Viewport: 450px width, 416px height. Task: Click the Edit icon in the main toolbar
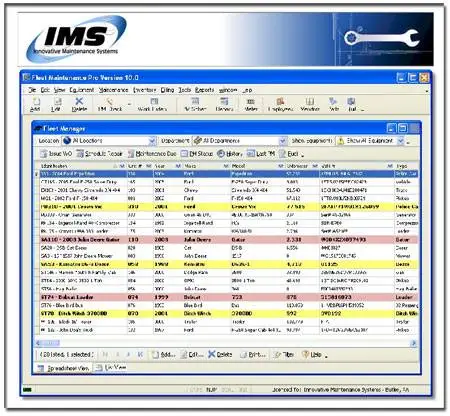tap(56, 104)
